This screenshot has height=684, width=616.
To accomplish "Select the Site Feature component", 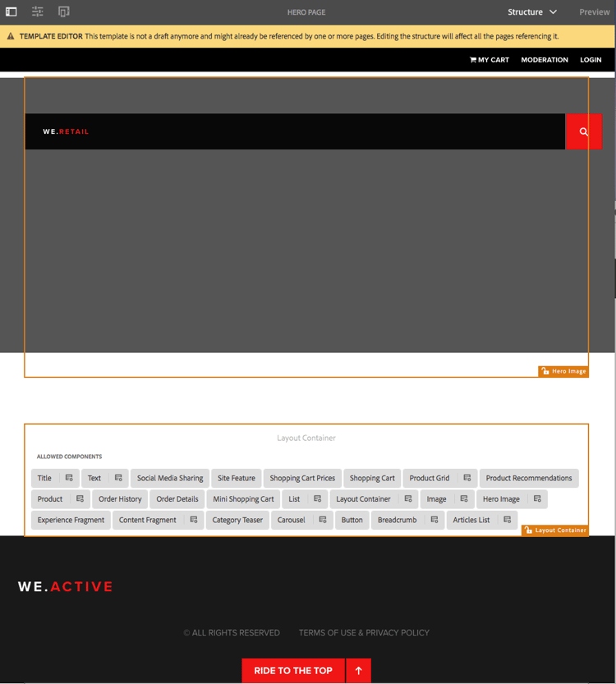I will [237, 478].
